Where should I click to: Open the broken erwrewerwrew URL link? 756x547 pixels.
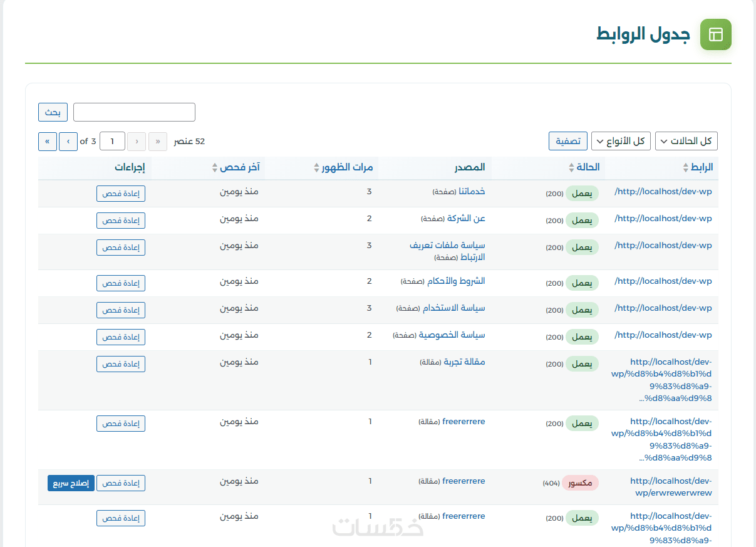pos(671,487)
